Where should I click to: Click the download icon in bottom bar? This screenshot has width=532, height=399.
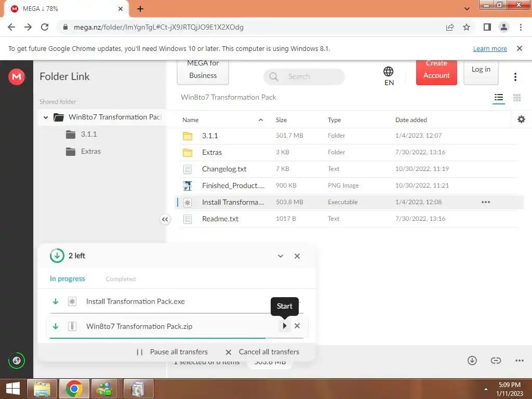[x=472, y=361]
